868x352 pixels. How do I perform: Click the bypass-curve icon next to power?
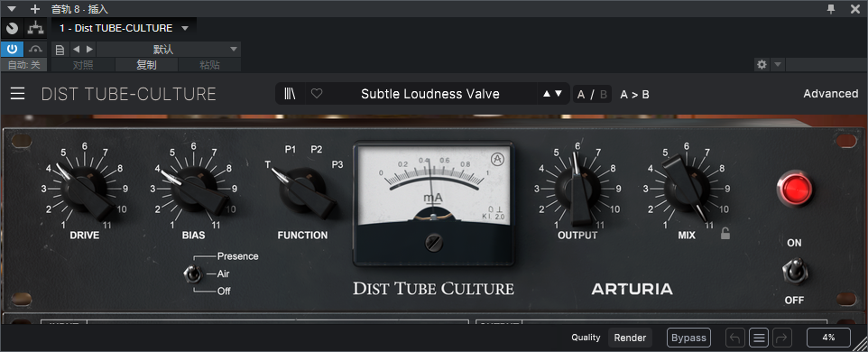36,50
